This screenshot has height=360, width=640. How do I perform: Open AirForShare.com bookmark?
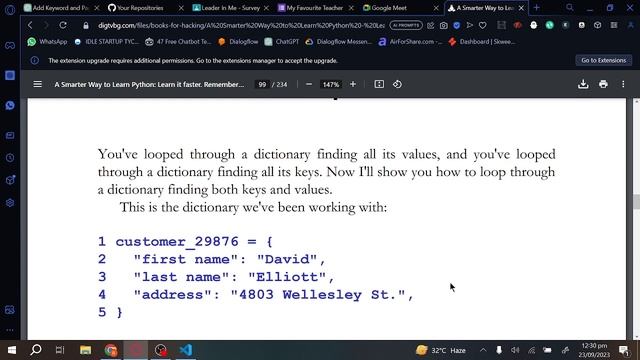[411, 42]
